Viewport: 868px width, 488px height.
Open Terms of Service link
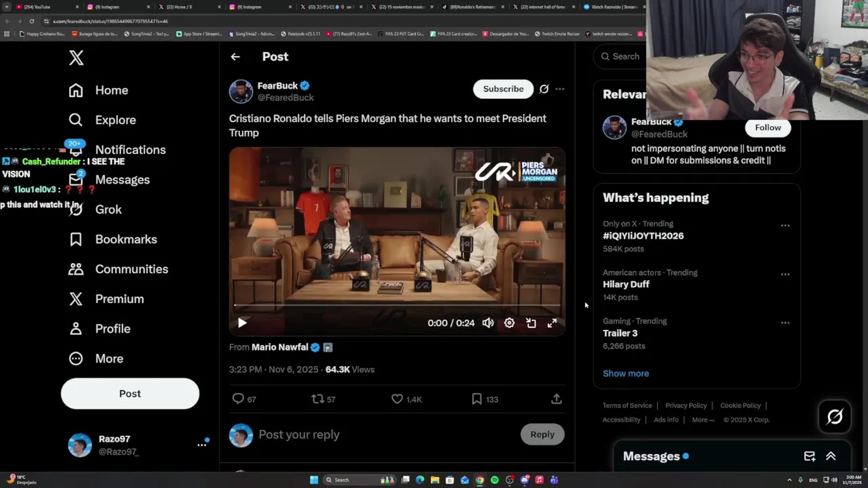pyautogui.click(x=627, y=405)
